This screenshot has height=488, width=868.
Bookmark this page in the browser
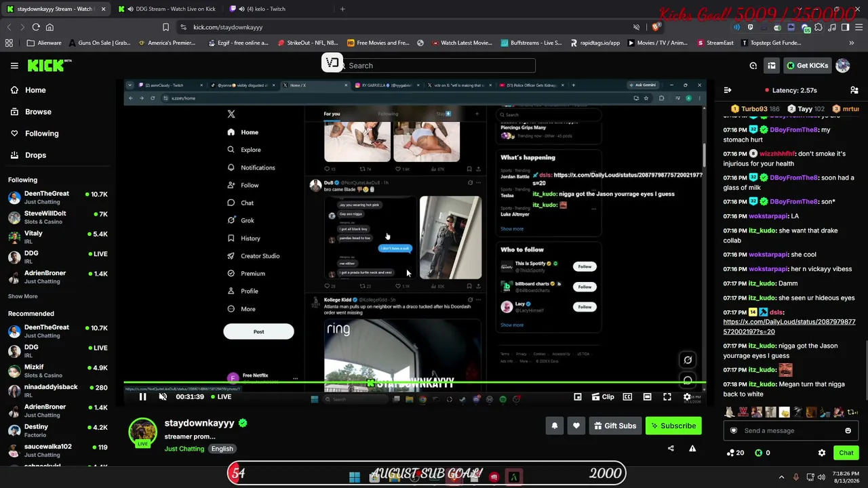point(165,27)
